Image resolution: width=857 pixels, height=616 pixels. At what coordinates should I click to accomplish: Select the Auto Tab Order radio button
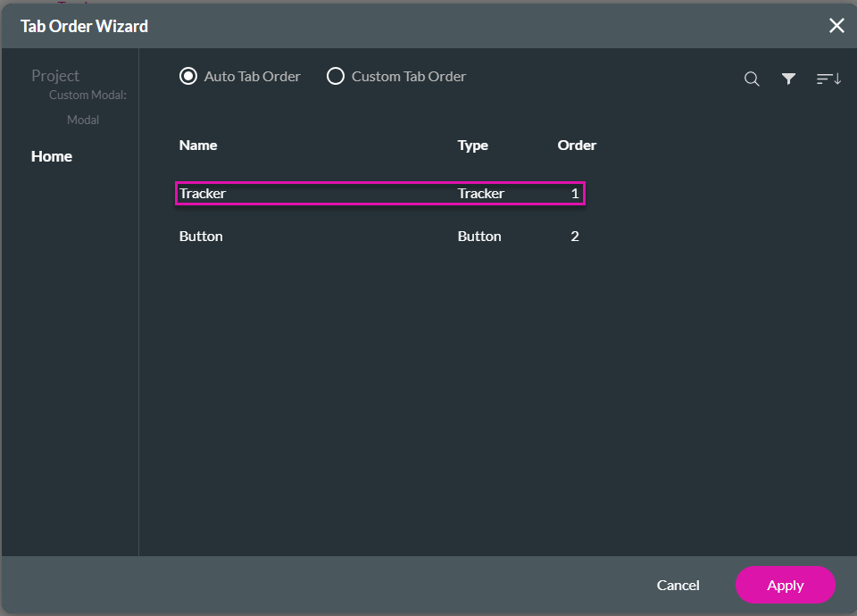point(188,77)
